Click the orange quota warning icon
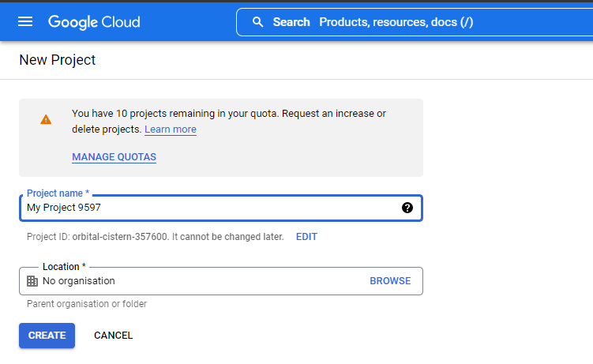The height and width of the screenshot is (364, 593). click(46, 120)
